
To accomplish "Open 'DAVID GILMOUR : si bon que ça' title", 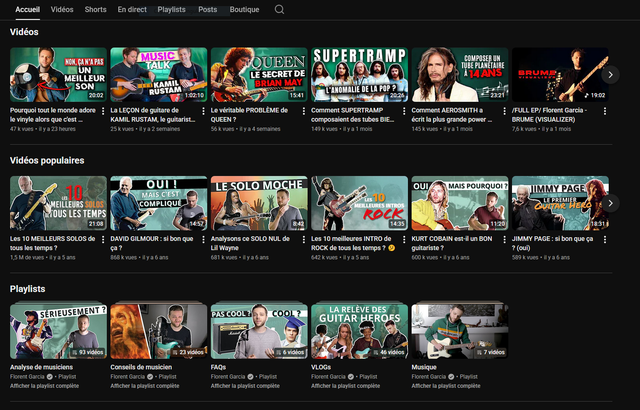I will 152,243.
